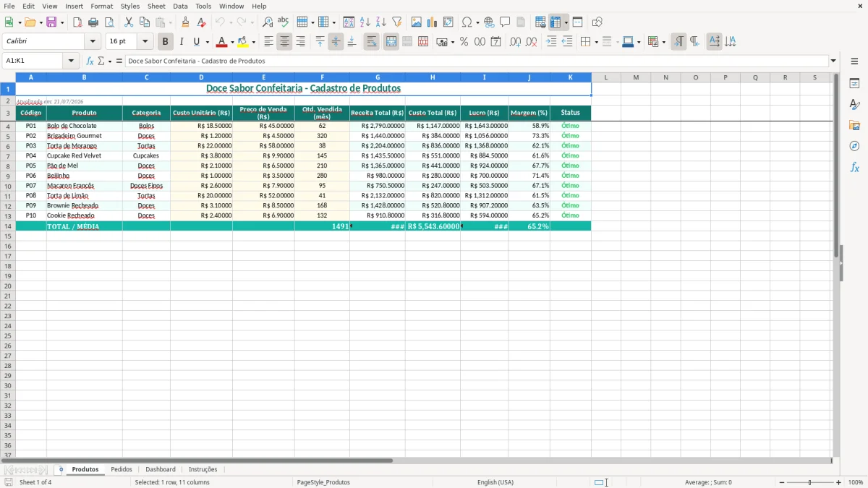Add Decimal Place icon

[516, 42]
